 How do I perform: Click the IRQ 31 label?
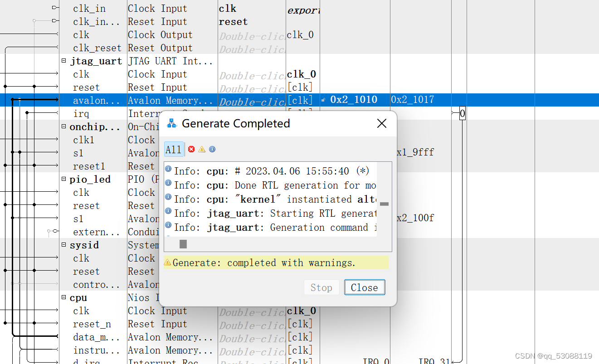(434, 361)
